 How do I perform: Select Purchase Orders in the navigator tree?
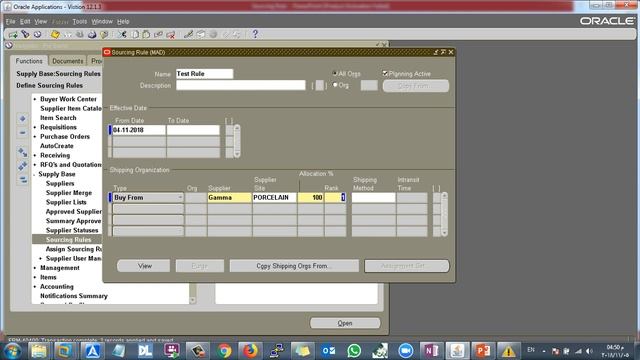pyautogui.click(x=64, y=137)
